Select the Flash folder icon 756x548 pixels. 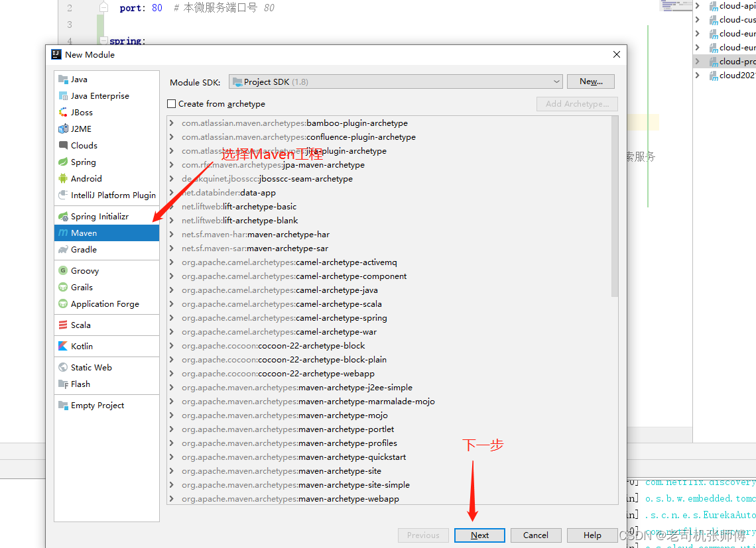tap(63, 384)
